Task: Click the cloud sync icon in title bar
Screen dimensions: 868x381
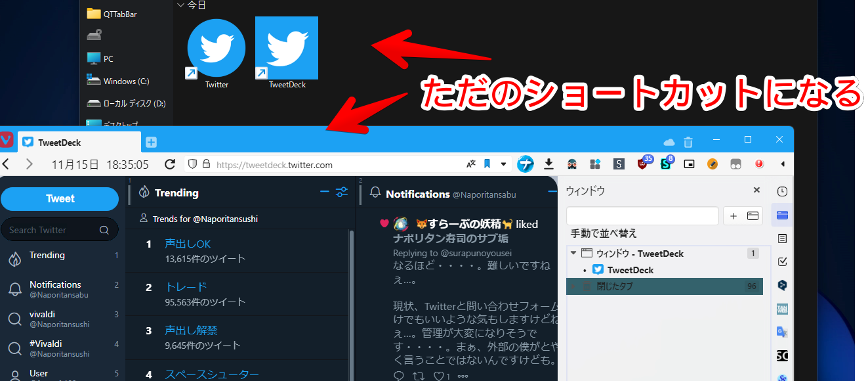Action: click(669, 142)
